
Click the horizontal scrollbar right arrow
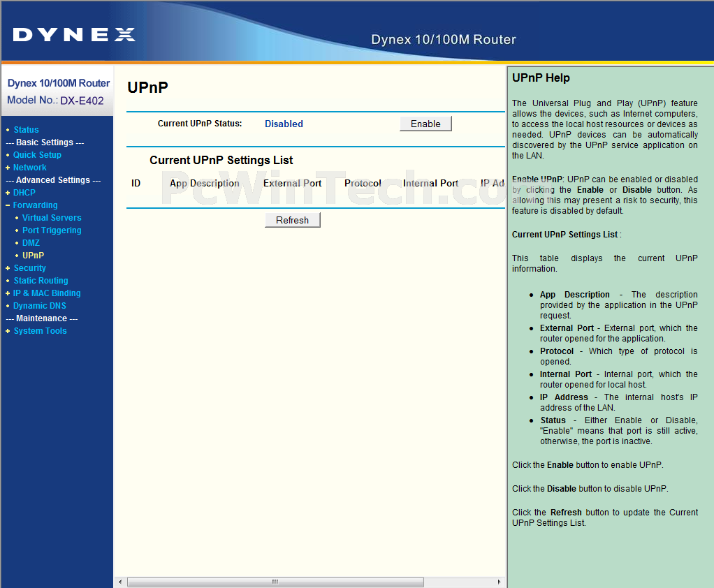(499, 582)
